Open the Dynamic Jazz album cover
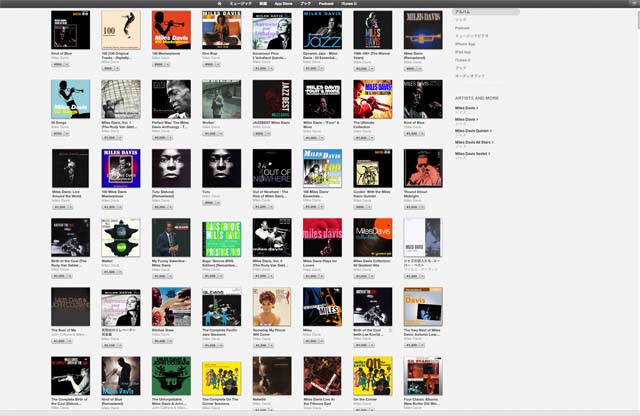 tap(322, 30)
